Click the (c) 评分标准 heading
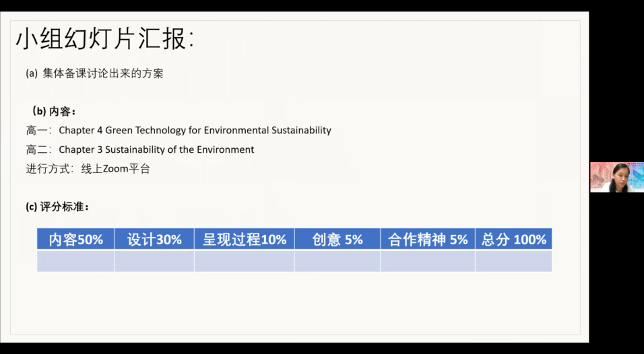Image resolution: width=644 pixels, height=354 pixels. (57, 207)
